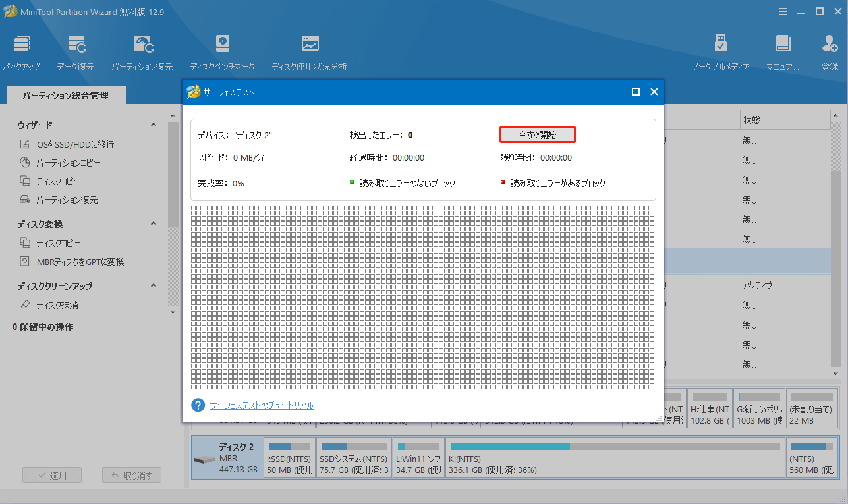
Task: Select ディスク抹消 in sidebar
Action: coord(49,305)
